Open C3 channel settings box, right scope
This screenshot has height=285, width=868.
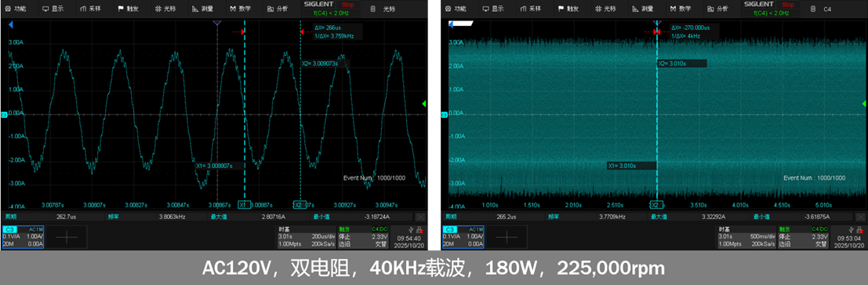(x=463, y=237)
